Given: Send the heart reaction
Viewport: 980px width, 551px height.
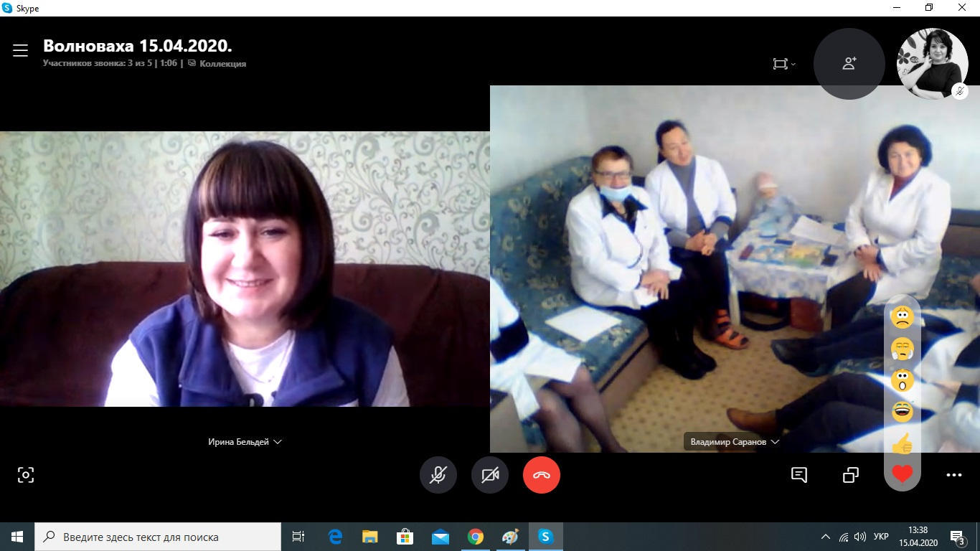Looking at the screenshot, I should tap(903, 474).
